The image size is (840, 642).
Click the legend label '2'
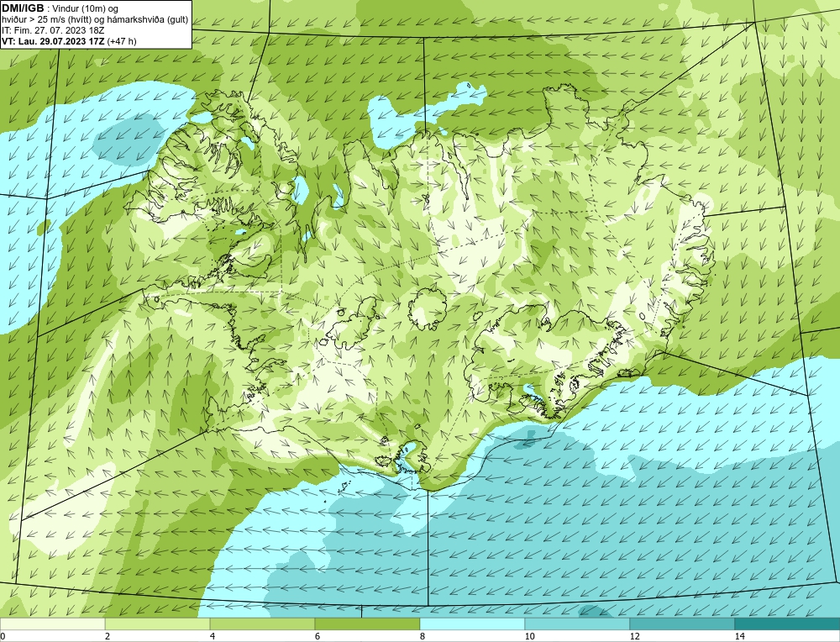(108, 636)
